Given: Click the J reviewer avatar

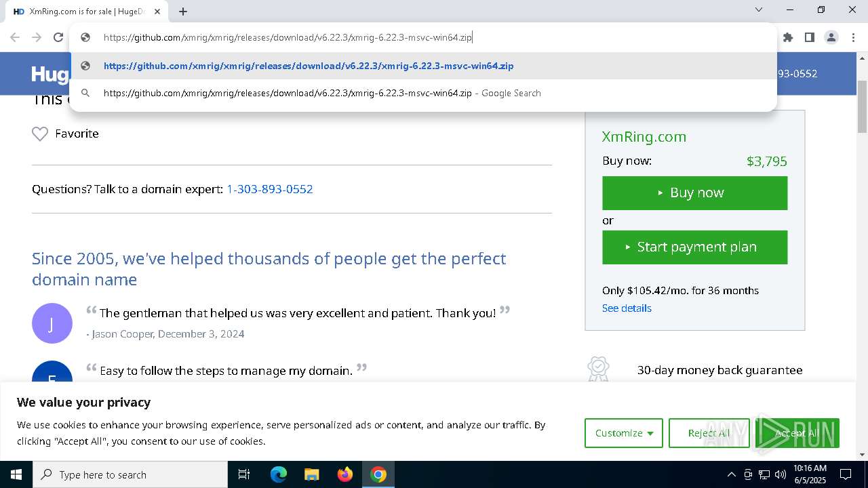Looking at the screenshot, I should pyautogui.click(x=52, y=323).
